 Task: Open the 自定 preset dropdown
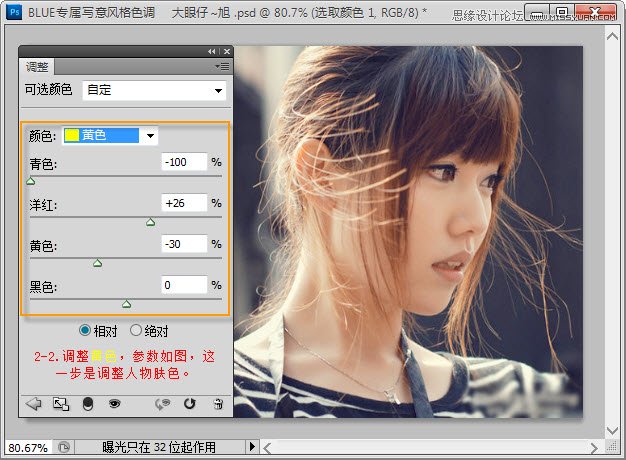click(x=155, y=90)
